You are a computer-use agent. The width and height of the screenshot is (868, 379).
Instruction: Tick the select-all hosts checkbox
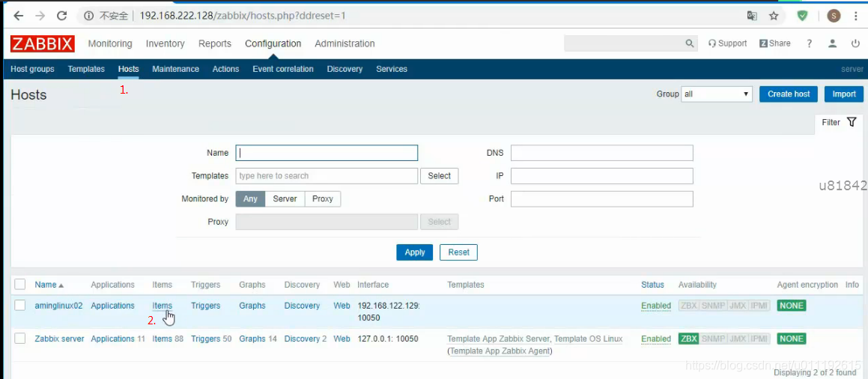20,285
